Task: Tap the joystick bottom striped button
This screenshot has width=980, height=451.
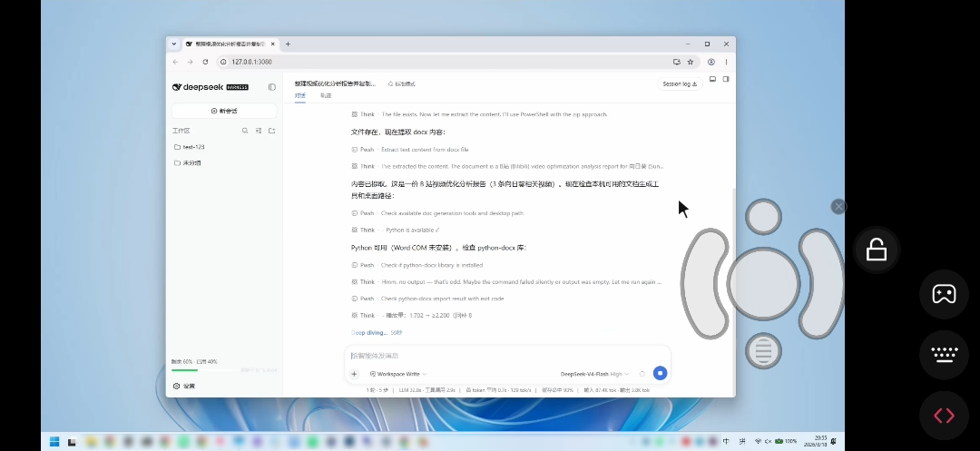Action: pyautogui.click(x=763, y=351)
